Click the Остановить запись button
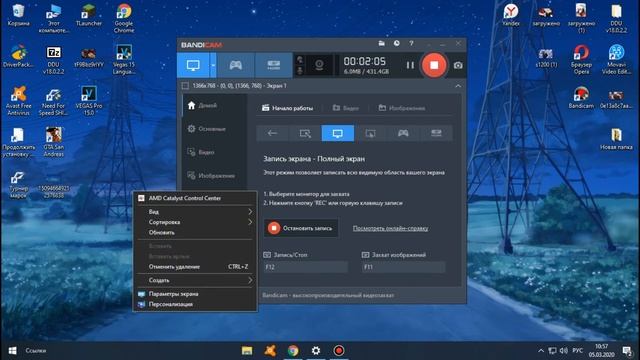Viewport: 640px width, 360px height. tap(301, 228)
